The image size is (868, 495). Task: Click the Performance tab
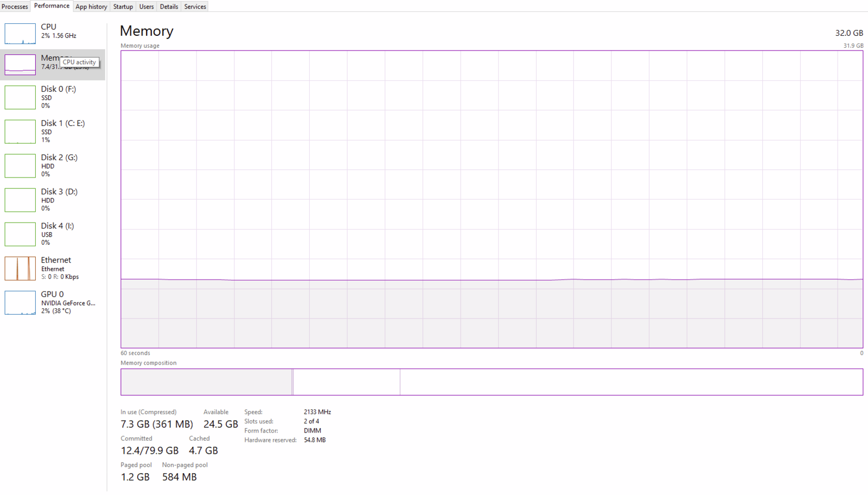(52, 6)
